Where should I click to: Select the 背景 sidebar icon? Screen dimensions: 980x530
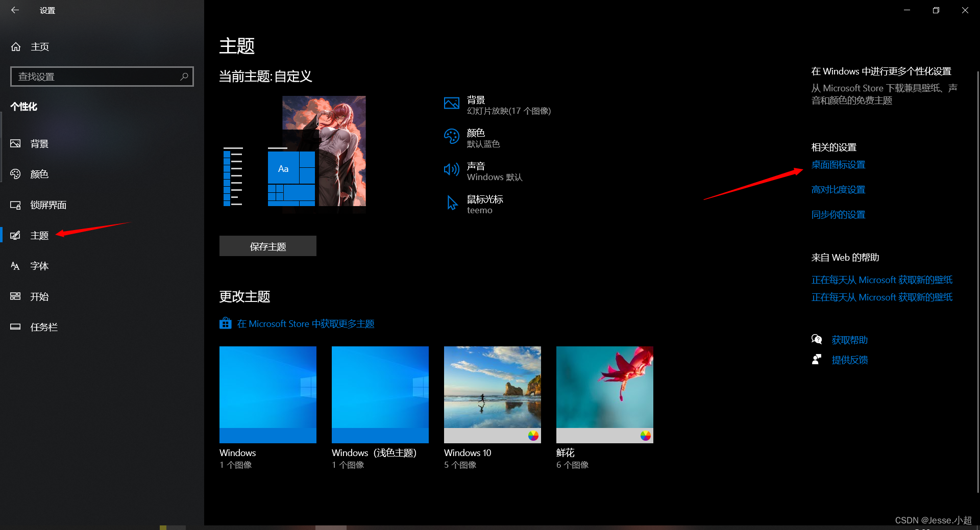pos(15,144)
